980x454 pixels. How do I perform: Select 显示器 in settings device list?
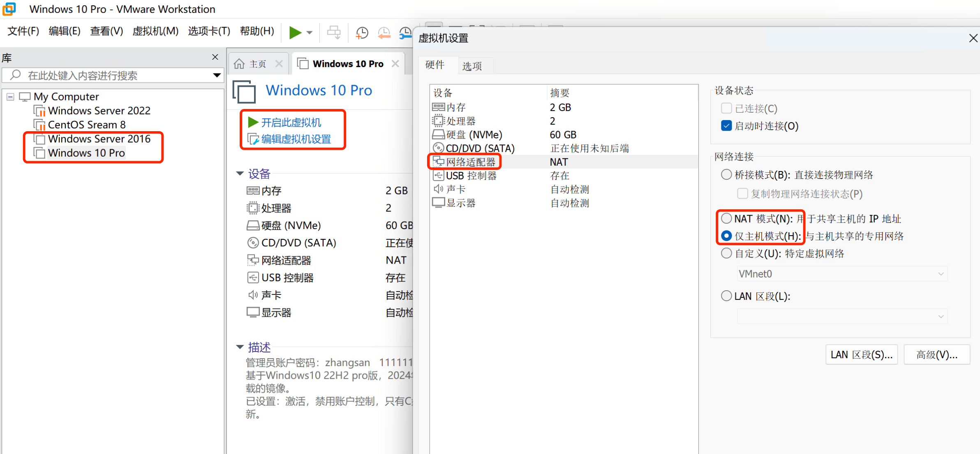pos(564,203)
